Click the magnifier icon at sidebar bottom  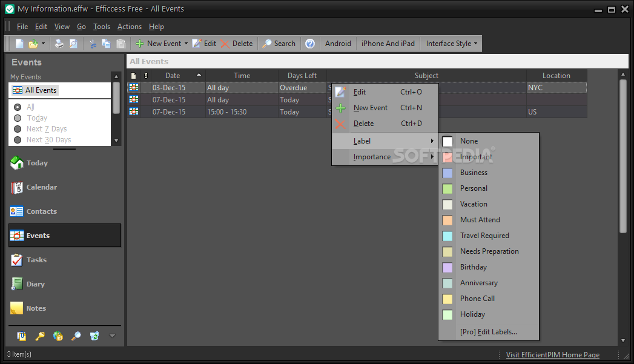tap(76, 336)
